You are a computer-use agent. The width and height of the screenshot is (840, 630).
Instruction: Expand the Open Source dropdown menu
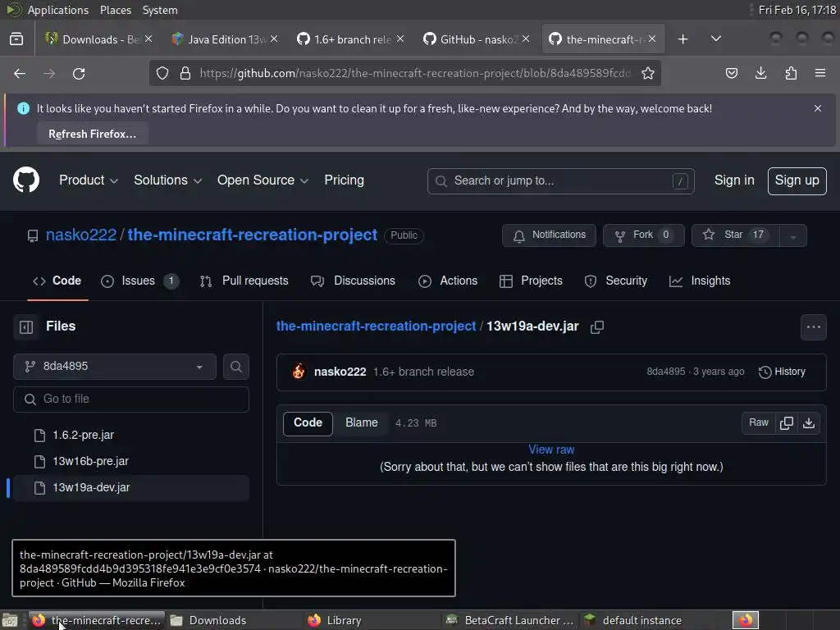click(x=262, y=180)
